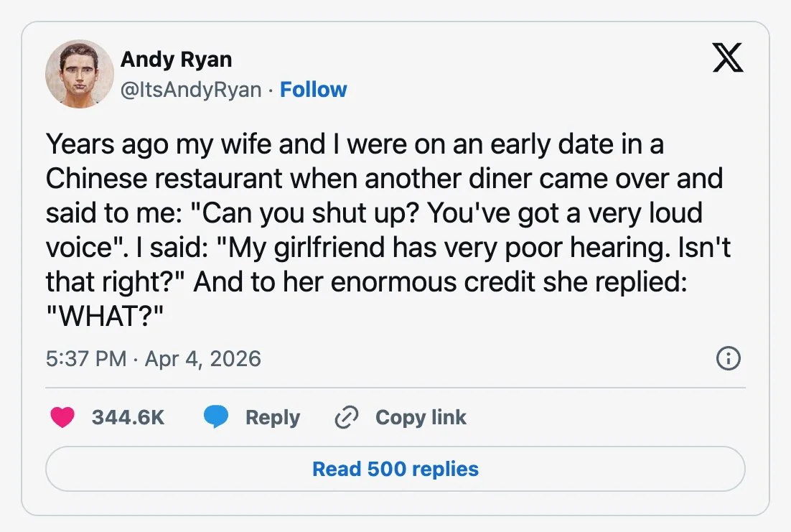Open the 5:37 PM time link
Viewport: 791px width, 532px height.
(x=85, y=359)
